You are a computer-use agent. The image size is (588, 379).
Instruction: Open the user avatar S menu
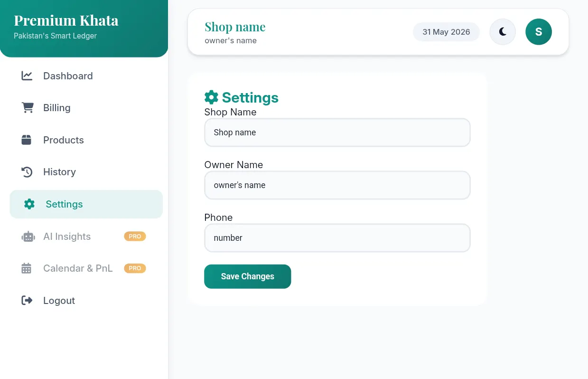coord(539,32)
